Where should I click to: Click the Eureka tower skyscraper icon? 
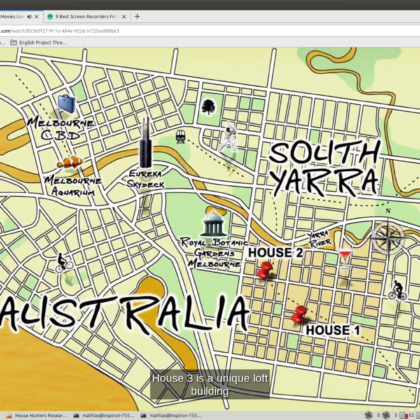tap(146, 142)
